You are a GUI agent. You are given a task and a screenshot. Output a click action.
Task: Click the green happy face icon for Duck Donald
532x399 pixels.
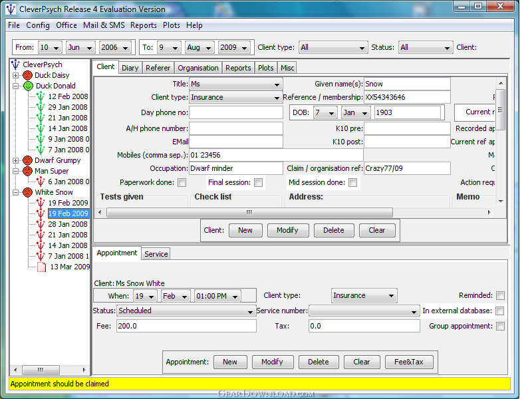(x=28, y=86)
